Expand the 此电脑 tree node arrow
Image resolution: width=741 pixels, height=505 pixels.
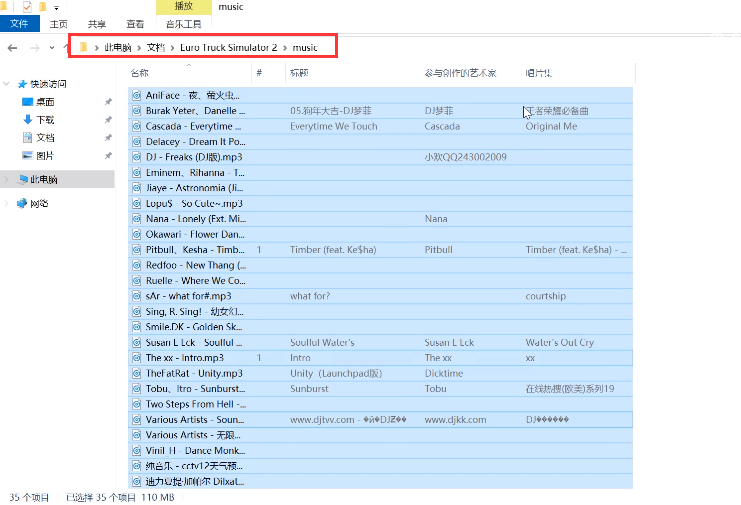[x=7, y=179]
